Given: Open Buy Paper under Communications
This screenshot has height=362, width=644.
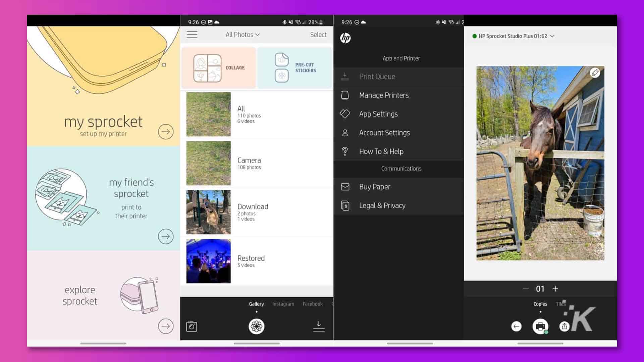Looking at the screenshot, I should point(374,187).
